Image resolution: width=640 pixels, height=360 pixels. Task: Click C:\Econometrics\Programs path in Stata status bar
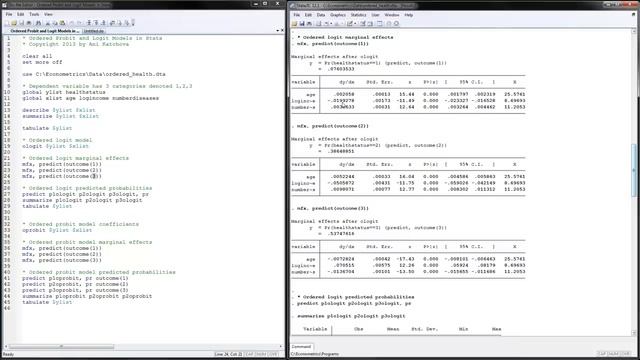point(315,354)
